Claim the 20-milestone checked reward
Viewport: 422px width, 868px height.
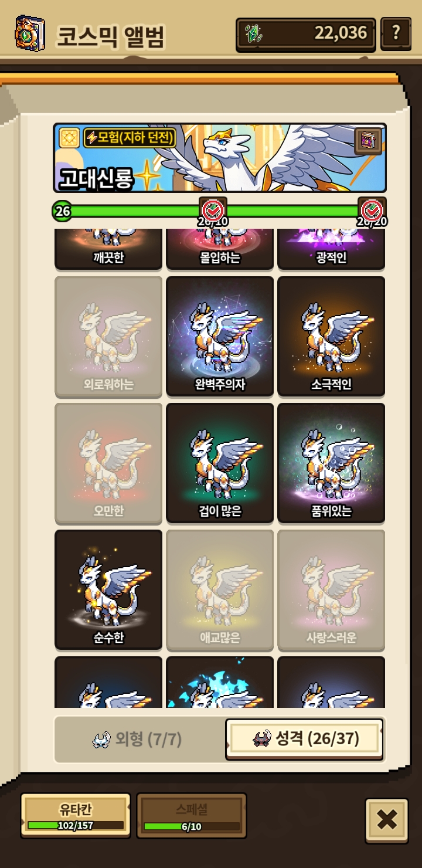point(372,209)
